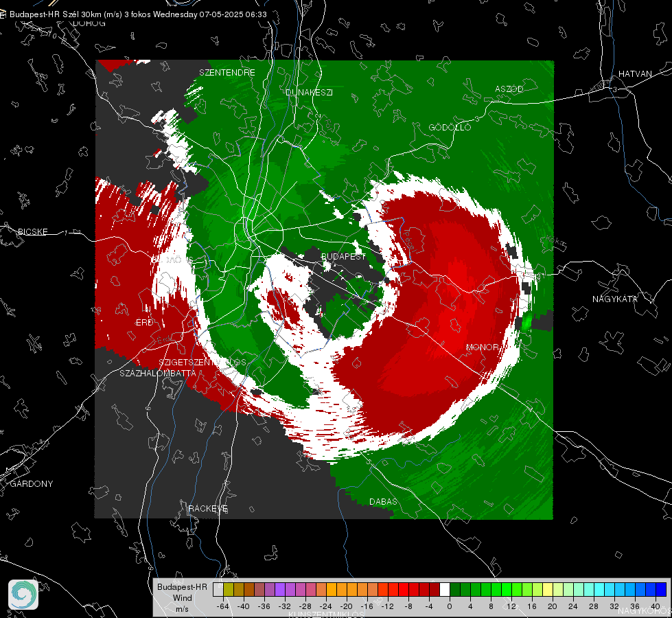Click the SZENTENDRE town label
This screenshot has height=618, width=672.
point(227,73)
